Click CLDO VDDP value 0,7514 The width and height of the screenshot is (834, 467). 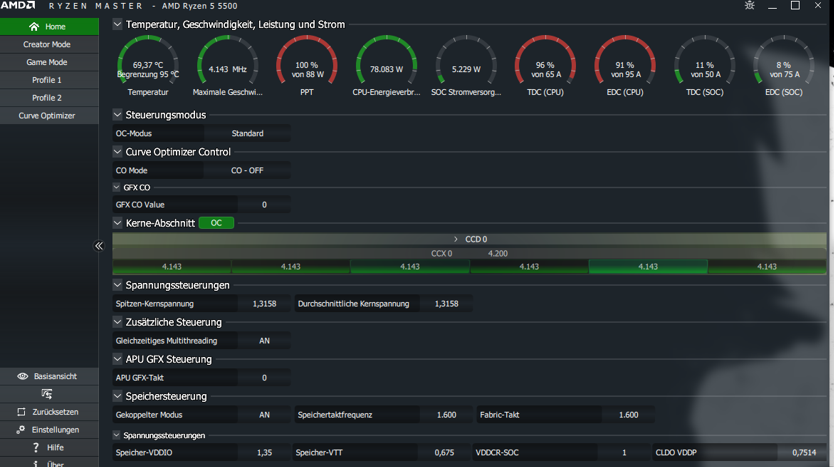(804, 453)
